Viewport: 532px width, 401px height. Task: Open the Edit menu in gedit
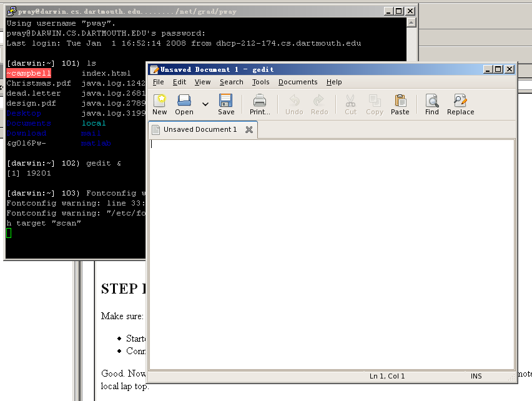click(x=180, y=82)
